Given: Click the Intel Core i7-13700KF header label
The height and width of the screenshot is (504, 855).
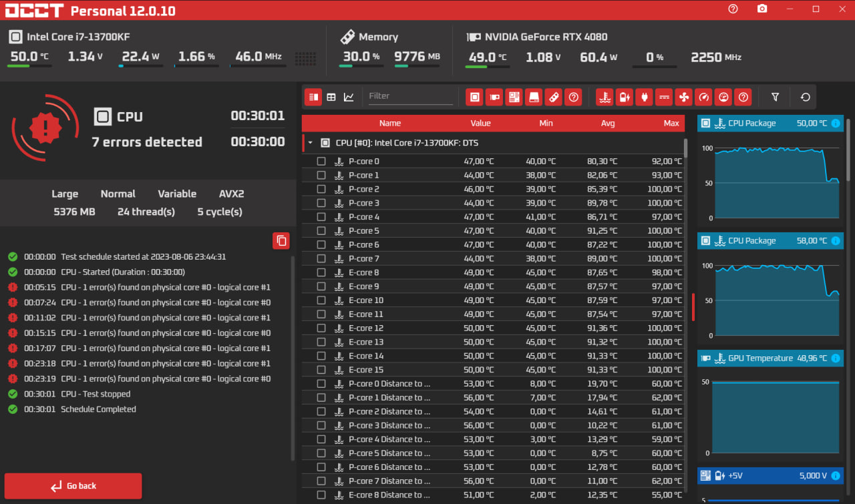Looking at the screenshot, I should pyautogui.click(x=78, y=37).
